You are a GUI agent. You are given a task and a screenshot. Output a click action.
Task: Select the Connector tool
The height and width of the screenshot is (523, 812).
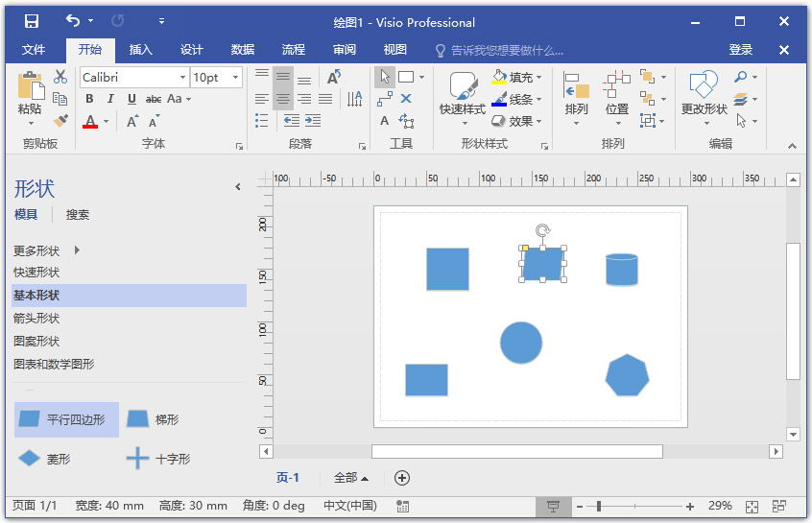point(385,99)
